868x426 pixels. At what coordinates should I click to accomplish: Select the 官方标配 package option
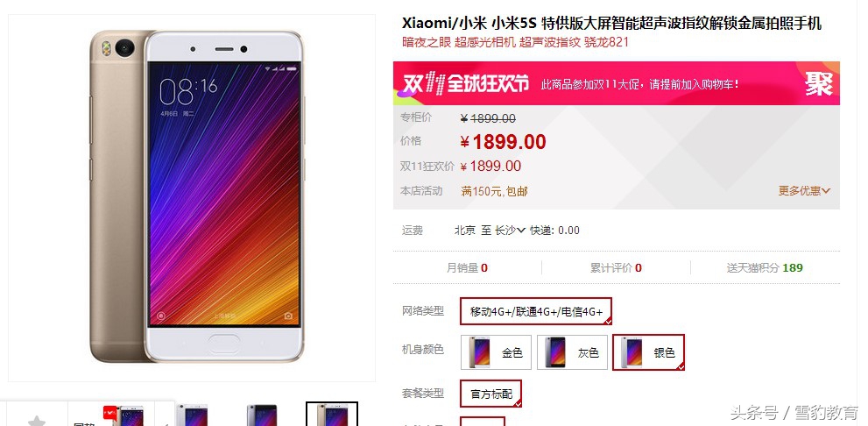[x=491, y=394]
